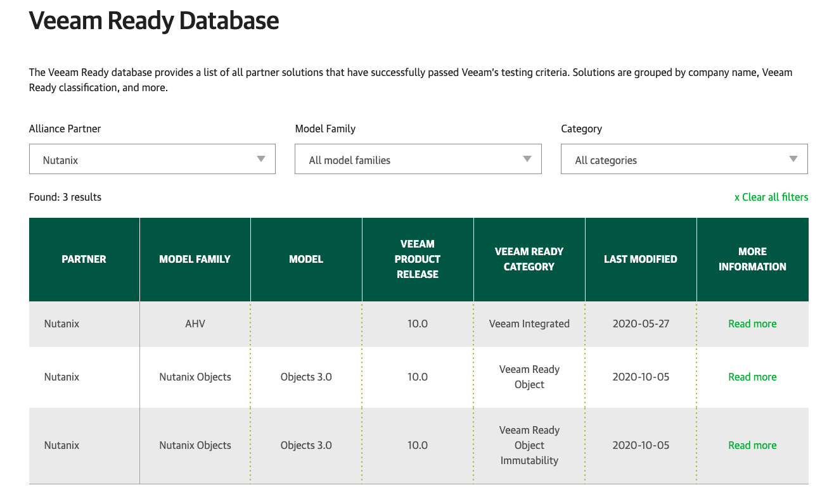The image size is (834, 504).
Task: Open the Alliance Partner dropdown showing Nutanix
Action: click(x=152, y=160)
